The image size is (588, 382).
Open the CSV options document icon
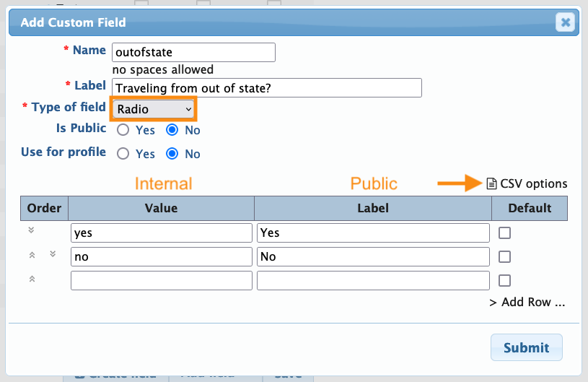click(491, 183)
